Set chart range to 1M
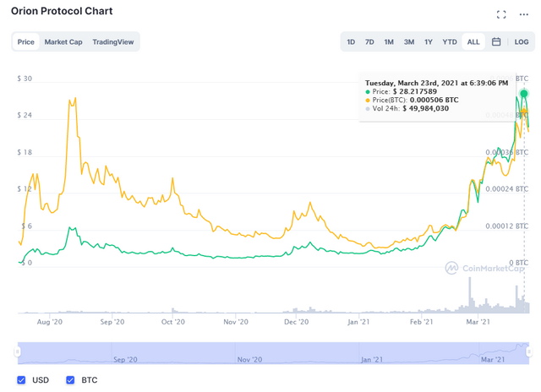 pos(389,41)
